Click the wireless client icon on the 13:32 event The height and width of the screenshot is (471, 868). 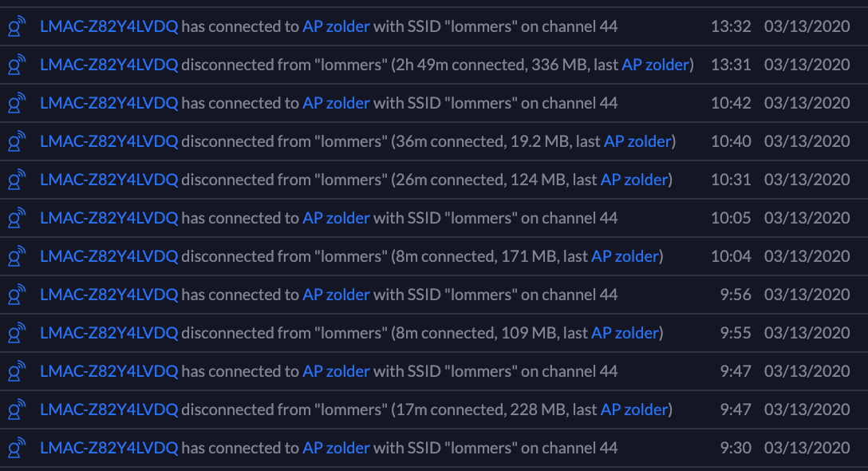click(x=17, y=26)
